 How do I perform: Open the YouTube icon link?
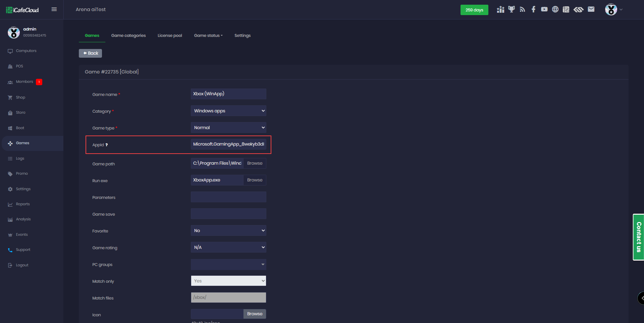pos(544,9)
